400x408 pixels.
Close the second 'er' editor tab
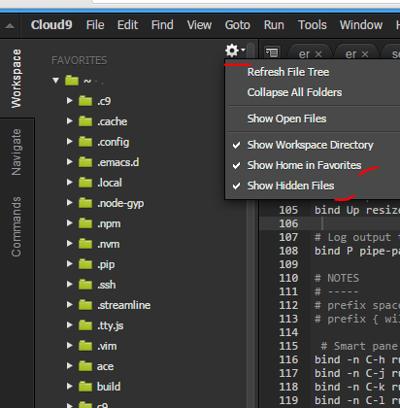pos(365,54)
